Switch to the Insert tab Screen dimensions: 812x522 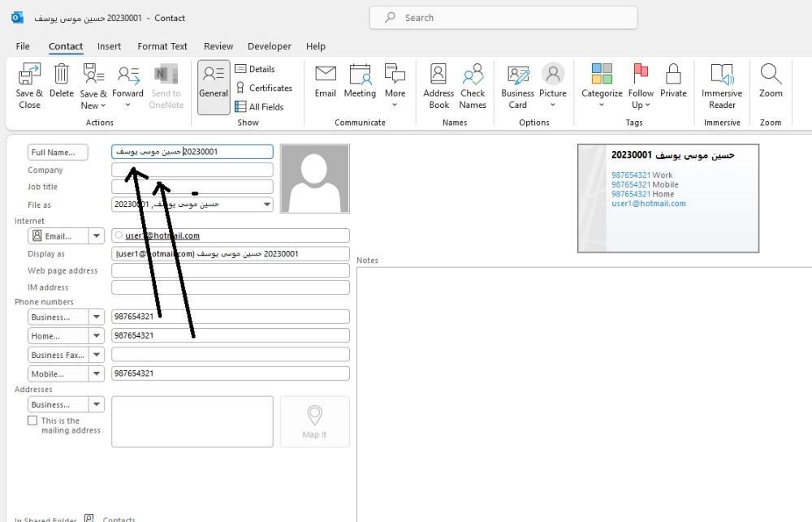pos(109,46)
